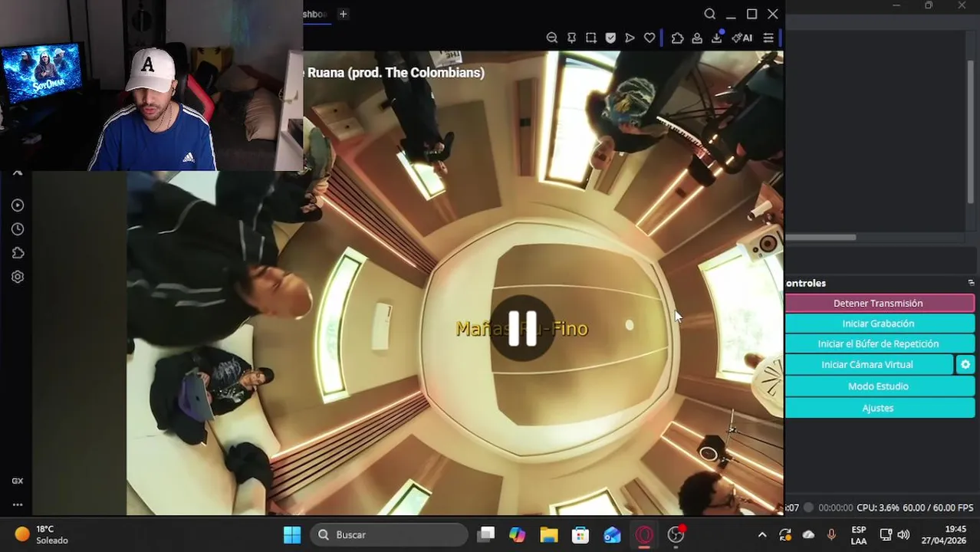Expand hidden system tray icons chevron
This screenshot has height=552, width=980.
[x=762, y=535]
